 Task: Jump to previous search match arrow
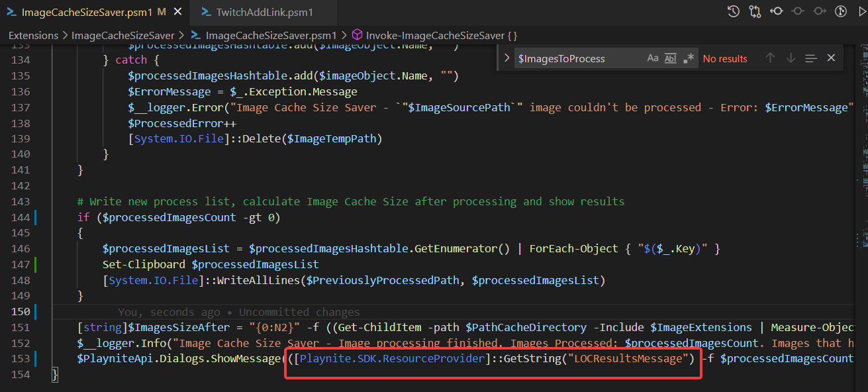coord(770,58)
